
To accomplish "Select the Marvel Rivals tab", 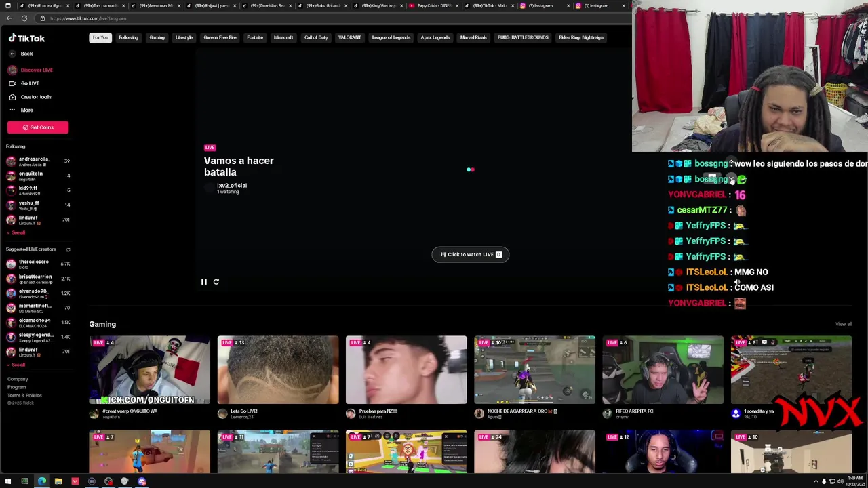I will tap(473, 37).
